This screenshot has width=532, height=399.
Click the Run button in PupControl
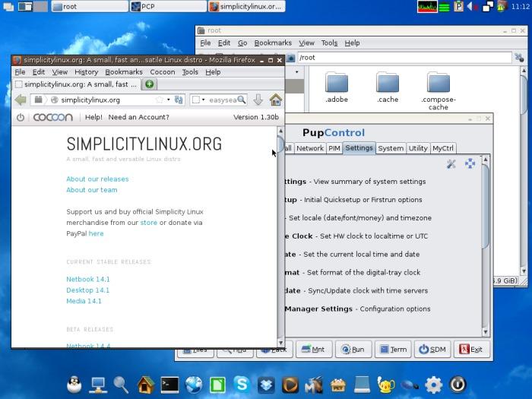coord(353,349)
